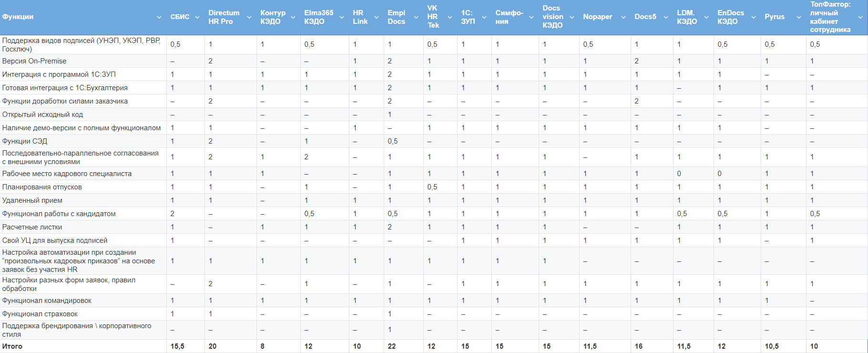Click Empl Docs value 2 in Расчетные листки row
The height and width of the screenshot is (353, 868).
pos(390,227)
